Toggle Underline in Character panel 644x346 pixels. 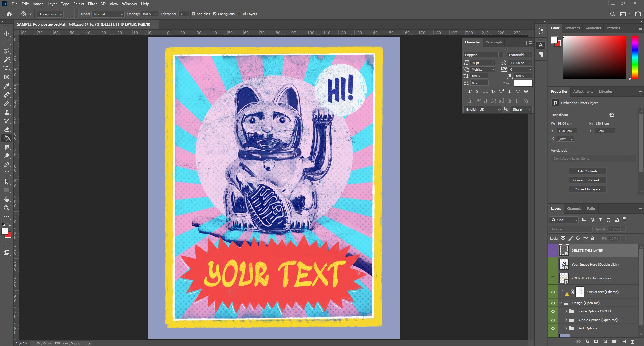[518, 91]
